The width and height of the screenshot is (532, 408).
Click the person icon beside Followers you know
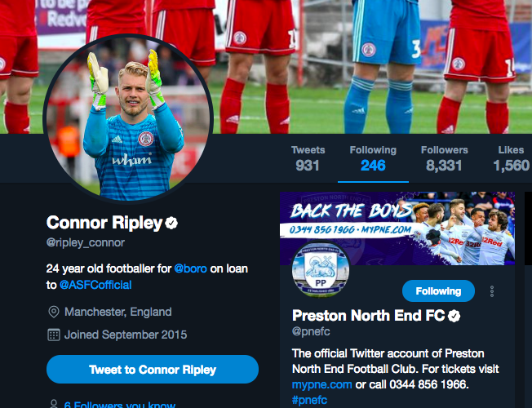coord(54,404)
